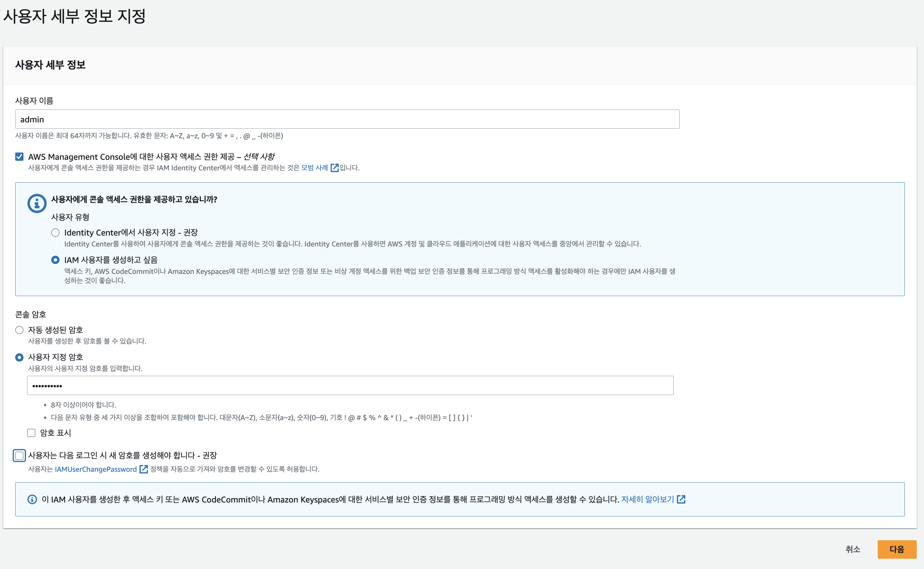Click the external link icon beside IAMUserChangePassword
The height and width of the screenshot is (569, 924).
[x=143, y=469]
